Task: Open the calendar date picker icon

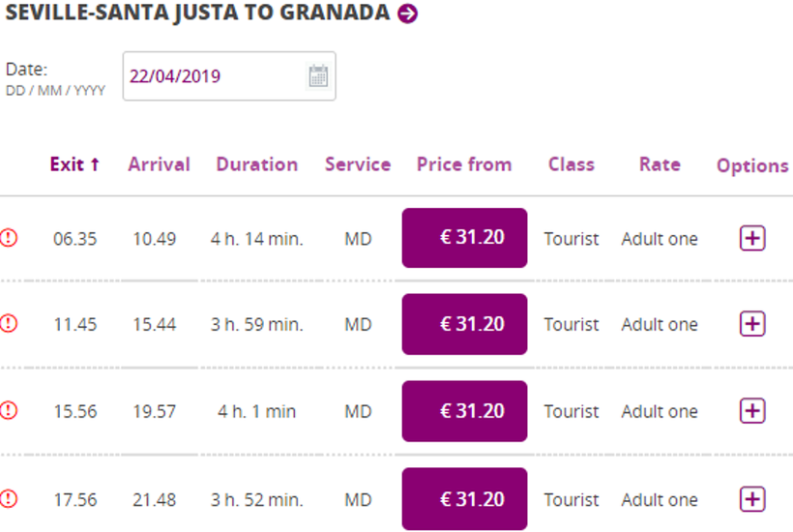Action: pyautogui.click(x=318, y=76)
